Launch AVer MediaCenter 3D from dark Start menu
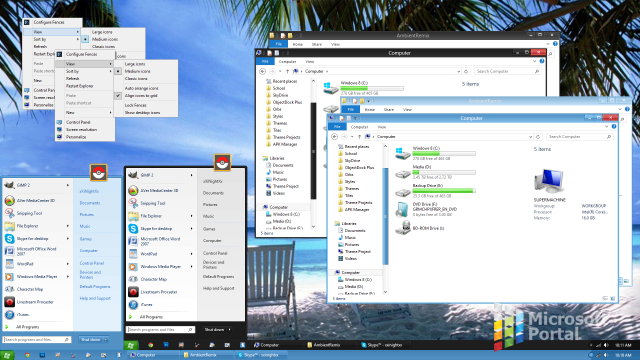Viewport: 640px width, 360px height. [x=160, y=190]
